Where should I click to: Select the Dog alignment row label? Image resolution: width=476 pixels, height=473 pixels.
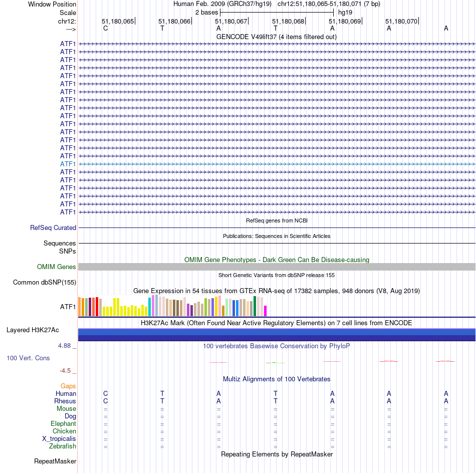click(70, 416)
